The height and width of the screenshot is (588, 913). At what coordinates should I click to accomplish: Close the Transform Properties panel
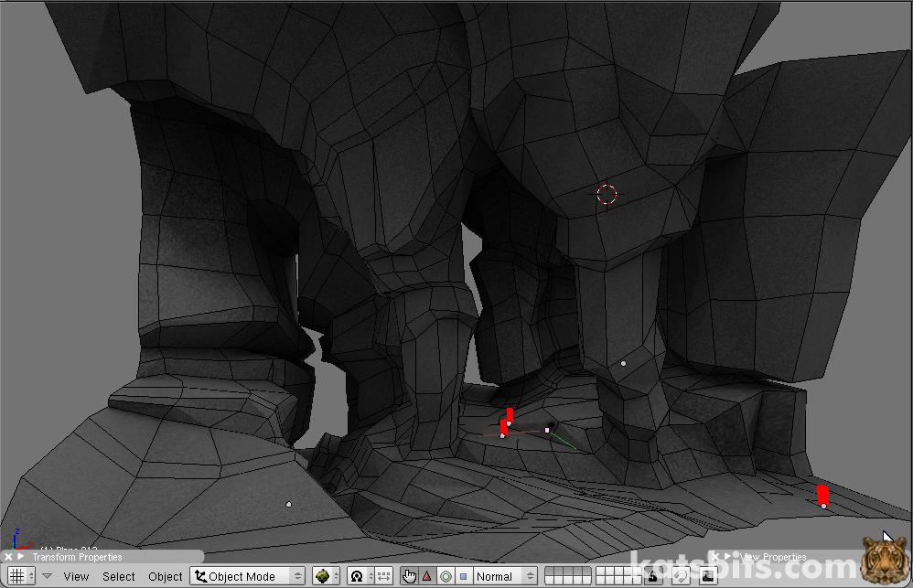(x=8, y=557)
